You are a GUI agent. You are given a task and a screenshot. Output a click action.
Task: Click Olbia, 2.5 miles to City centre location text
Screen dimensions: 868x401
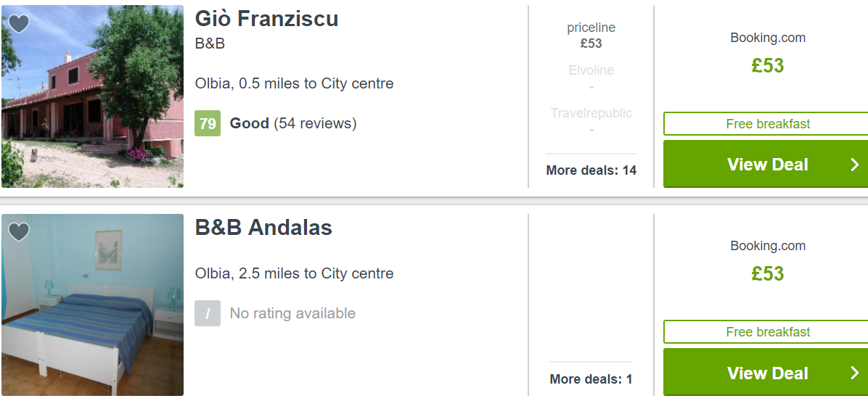294,274
